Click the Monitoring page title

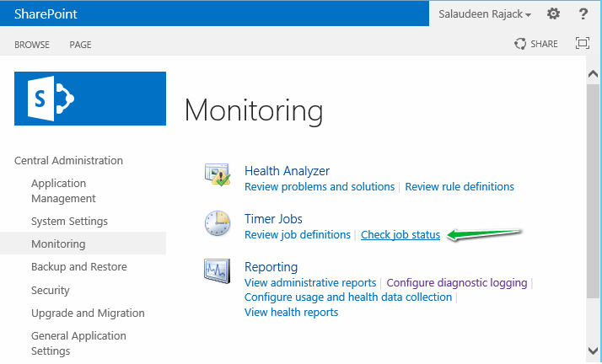[x=254, y=110]
